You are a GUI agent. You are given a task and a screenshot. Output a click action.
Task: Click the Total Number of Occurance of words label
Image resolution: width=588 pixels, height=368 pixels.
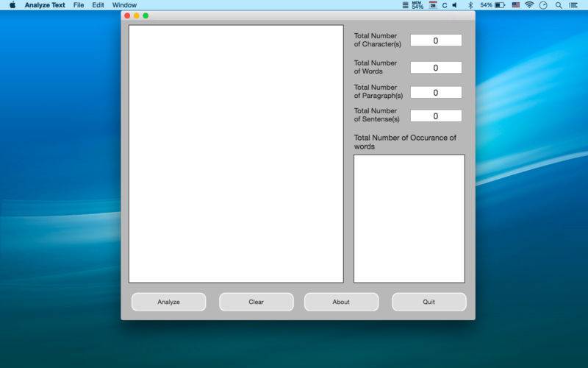point(405,142)
